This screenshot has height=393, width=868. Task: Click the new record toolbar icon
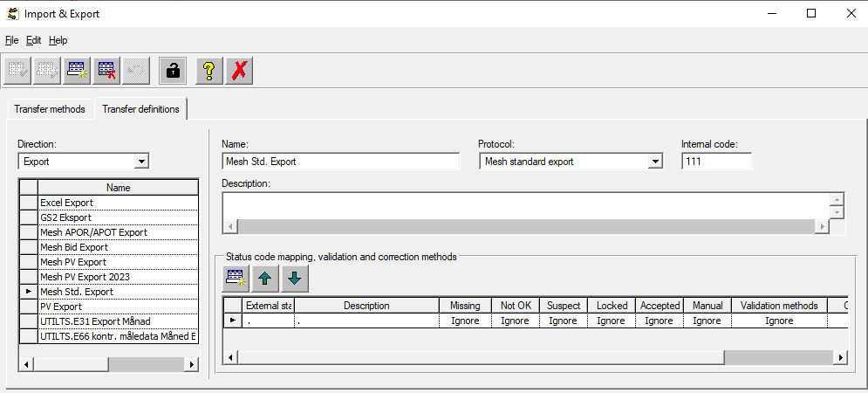pyautogui.click(x=77, y=71)
